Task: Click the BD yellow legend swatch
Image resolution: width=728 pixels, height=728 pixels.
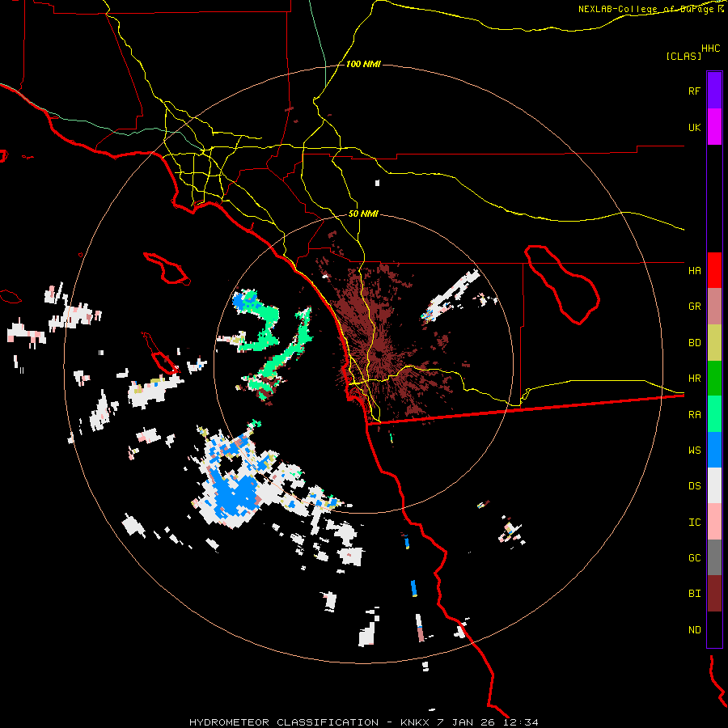Action: pos(714,343)
